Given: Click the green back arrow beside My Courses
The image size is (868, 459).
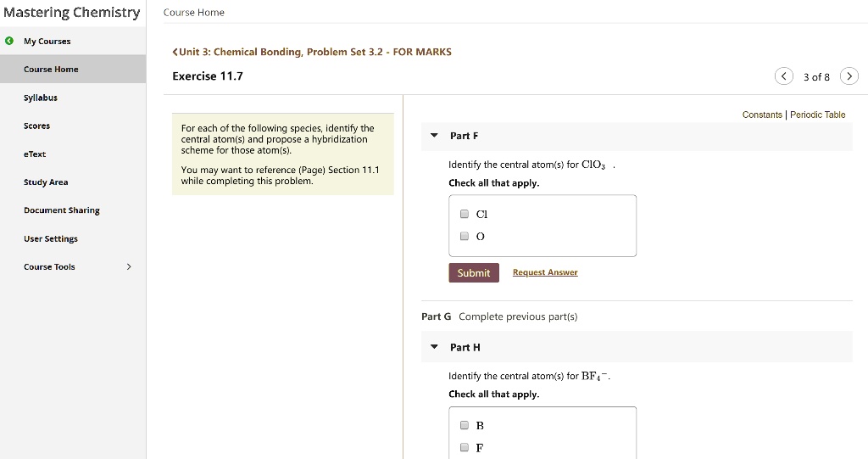Looking at the screenshot, I should (x=8, y=41).
